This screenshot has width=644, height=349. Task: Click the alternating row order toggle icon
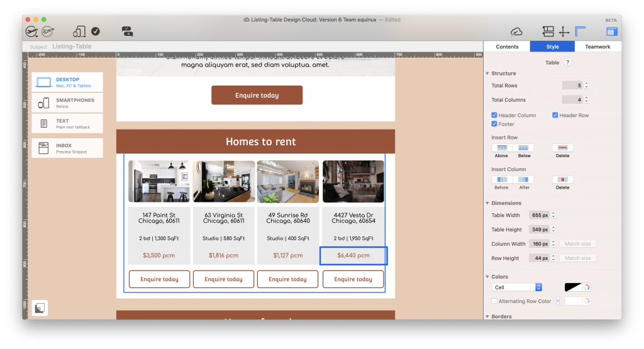[558, 301]
